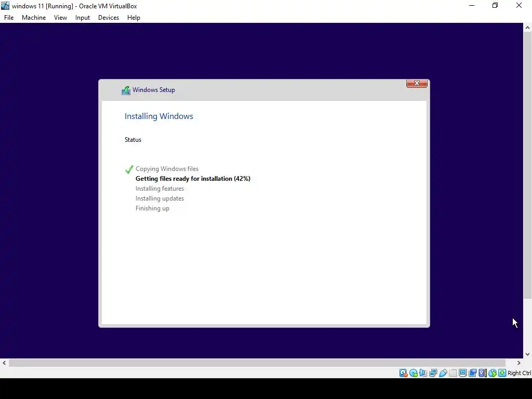Close the Windows Setup dialog
The image size is (532, 399).
click(x=417, y=83)
